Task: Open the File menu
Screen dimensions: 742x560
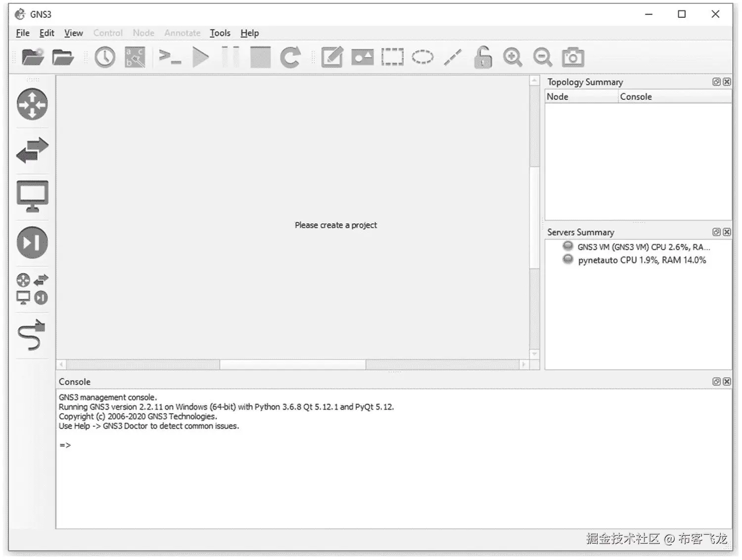Action: (x=23, y=33)
